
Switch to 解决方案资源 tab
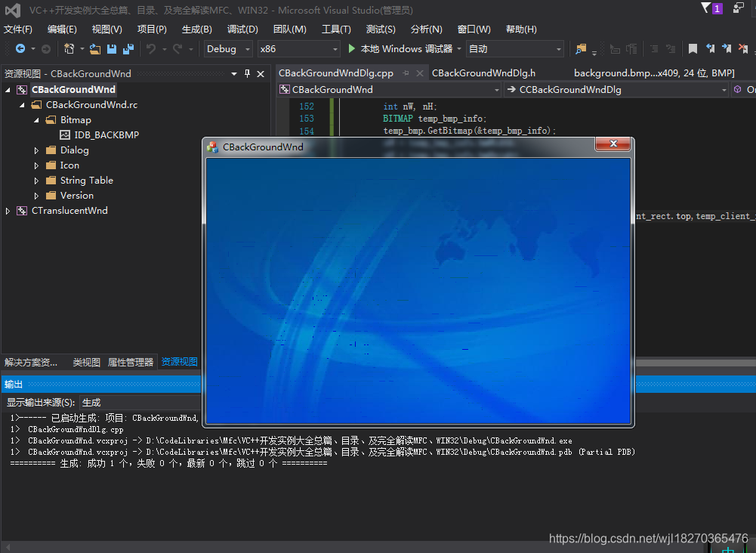pos(31,362)
